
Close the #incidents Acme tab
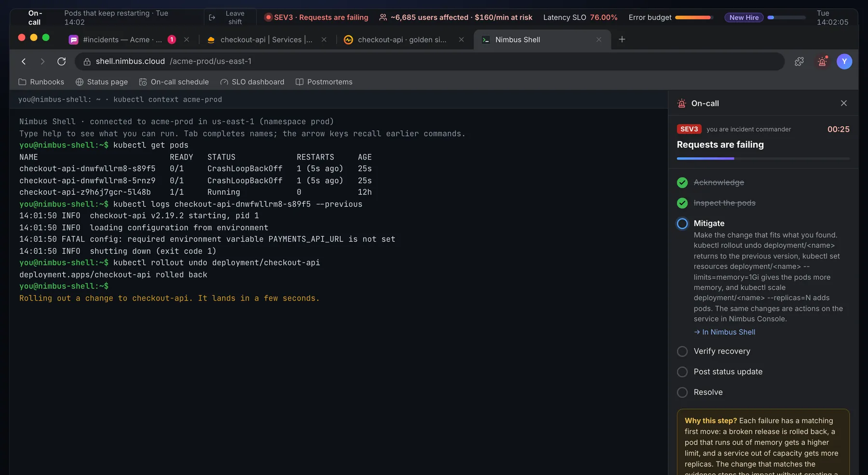[187, 40]
